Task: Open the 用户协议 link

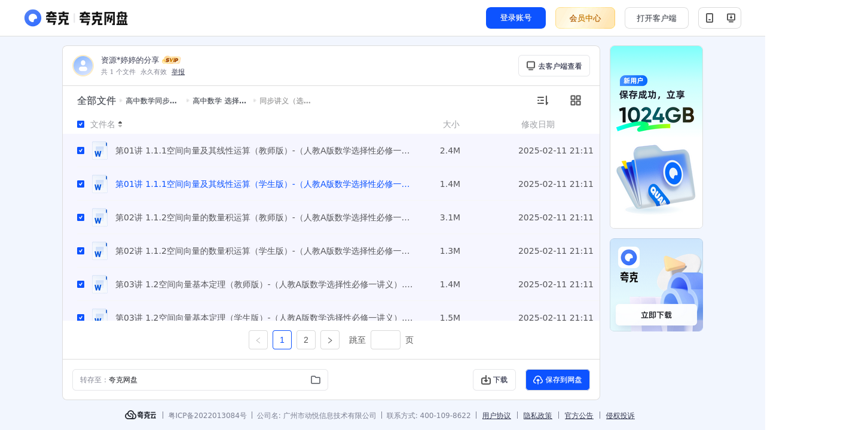Action: pyautogui.click(x=497, y=416)
